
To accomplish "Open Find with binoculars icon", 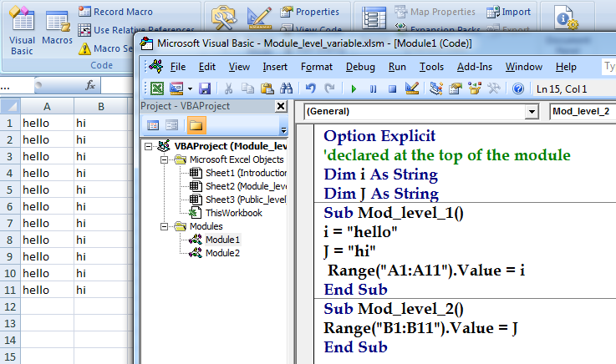I will pyautogui.click(x=287, y=88).
